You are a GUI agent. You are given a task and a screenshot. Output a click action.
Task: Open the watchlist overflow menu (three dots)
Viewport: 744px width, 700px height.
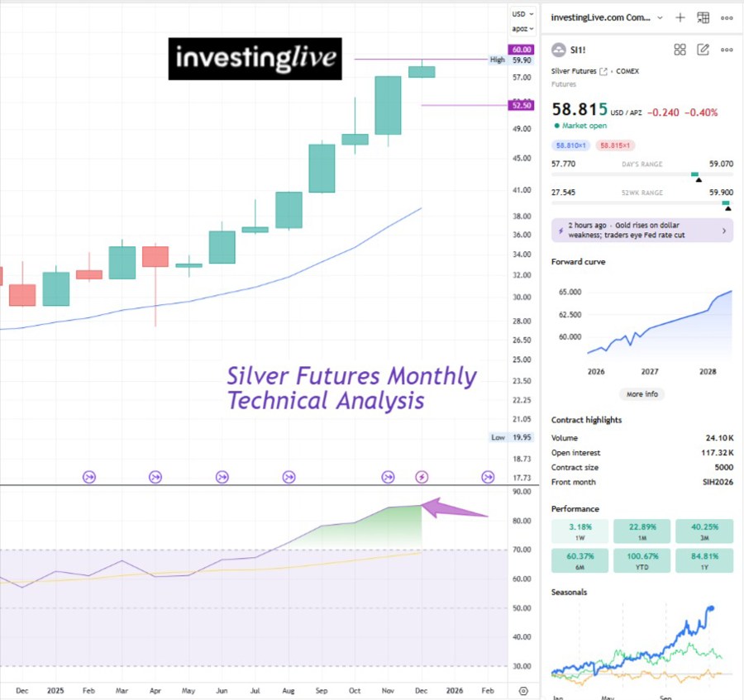click(727, 17)
